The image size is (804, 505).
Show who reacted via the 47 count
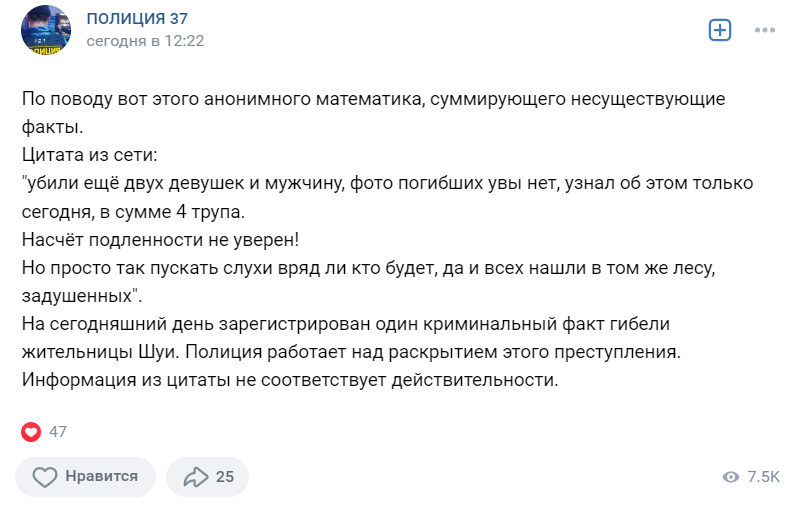(x=58, y=432)
